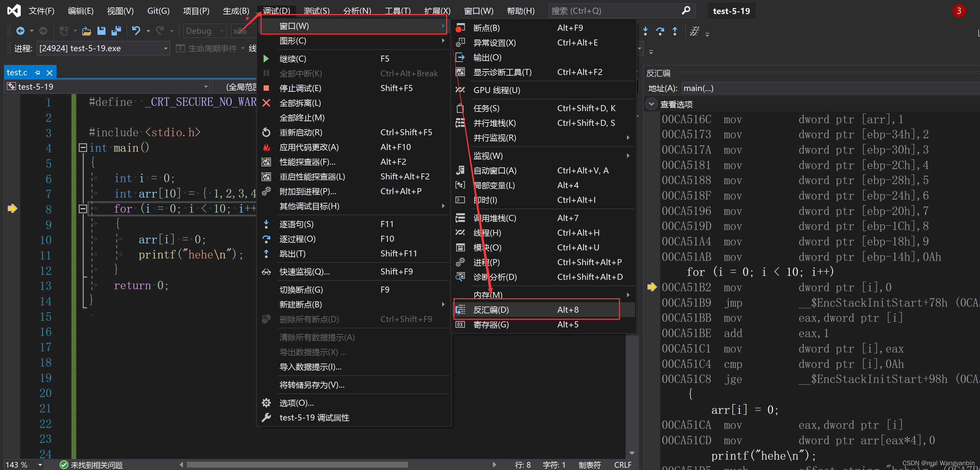
Task: Expand 其他调试目标(H) submenu
Action: coord(354,206)
